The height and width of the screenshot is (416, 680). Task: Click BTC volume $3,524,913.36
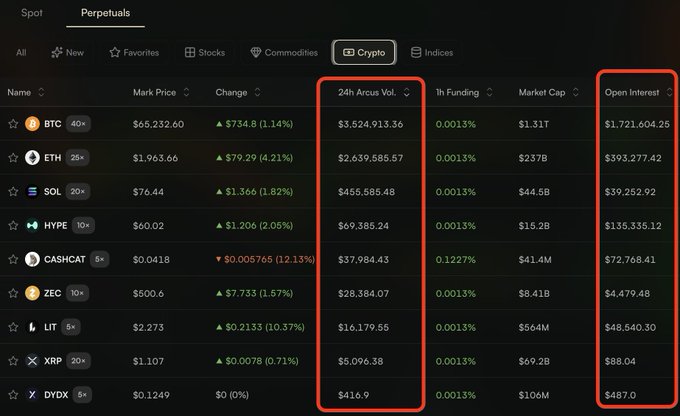point(370,124)
